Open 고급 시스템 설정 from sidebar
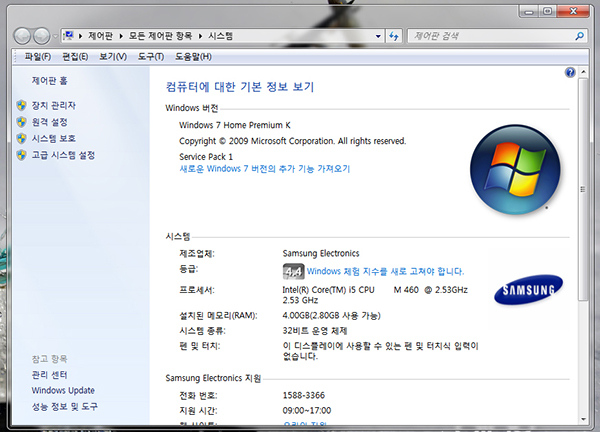This screenshot has width=600, height=432. click(63, 155)
